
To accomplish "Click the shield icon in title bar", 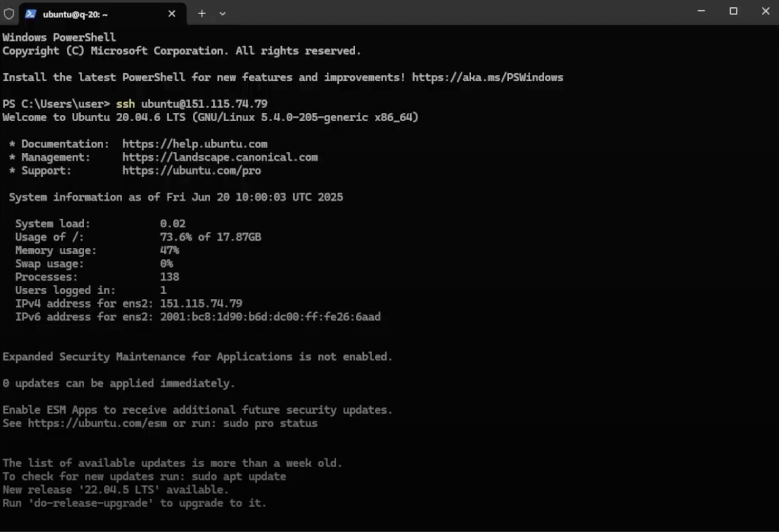I will (9, 14).
